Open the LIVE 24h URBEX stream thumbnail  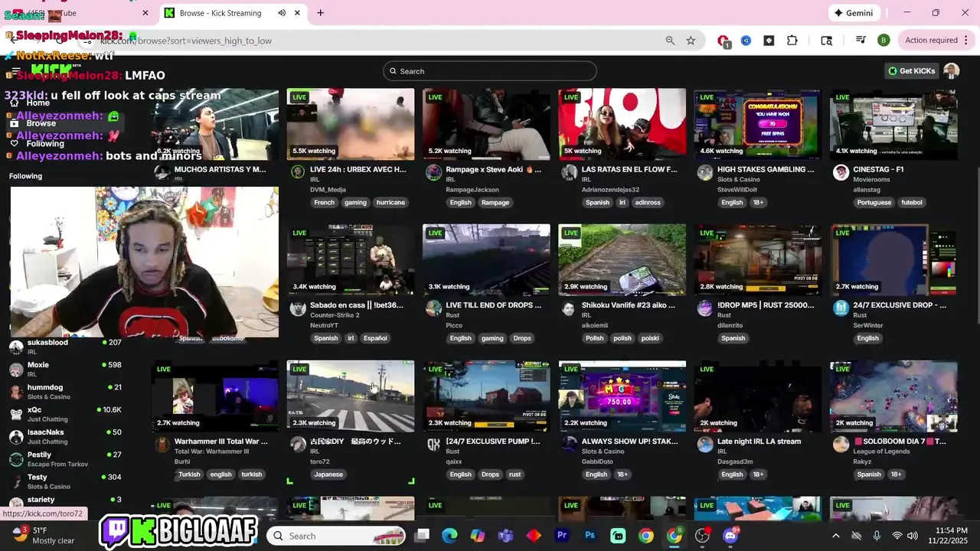coord(351,124)
